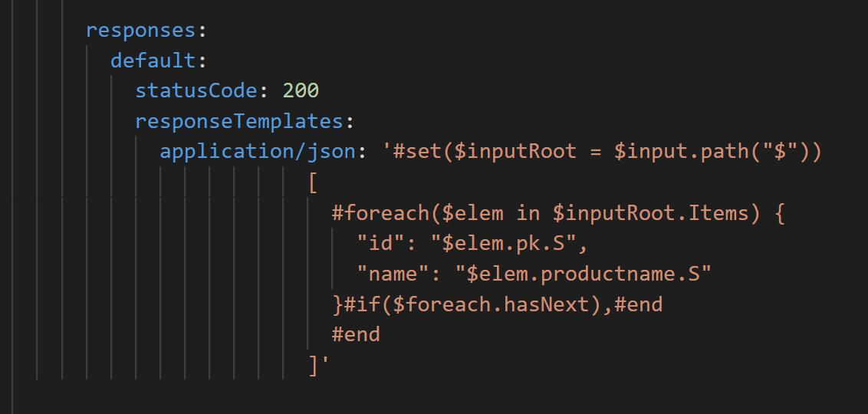Place cursor on default key

(x=153, y=61)
